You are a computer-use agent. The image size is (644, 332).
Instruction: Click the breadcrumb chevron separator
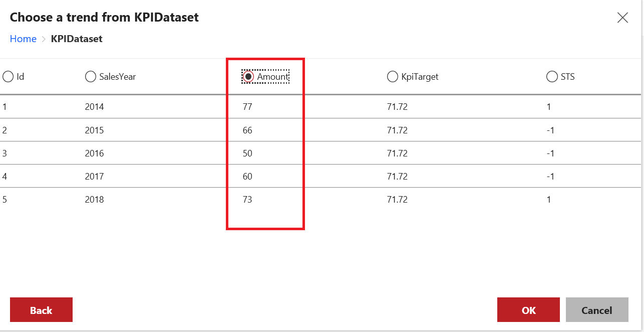[x=44, y=39]
